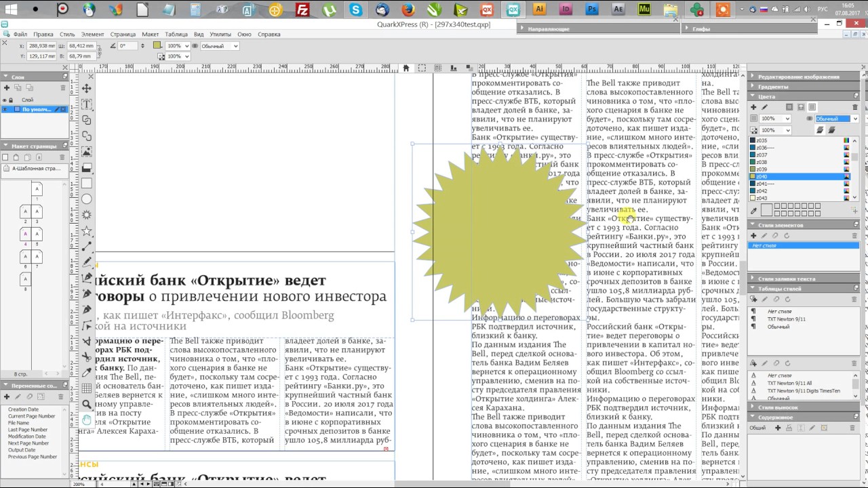Open Firefox from the Windows taskbar
The image size is (868, 488).
[408, 9]
